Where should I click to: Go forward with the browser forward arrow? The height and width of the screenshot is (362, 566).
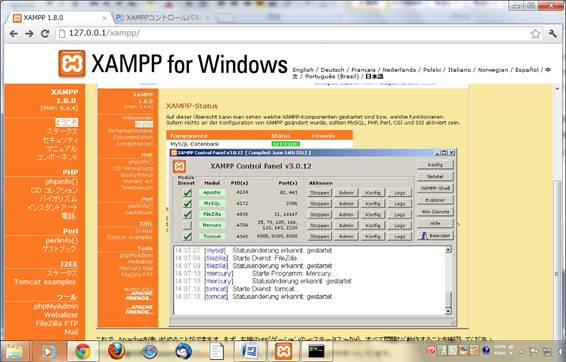(29, 34)
